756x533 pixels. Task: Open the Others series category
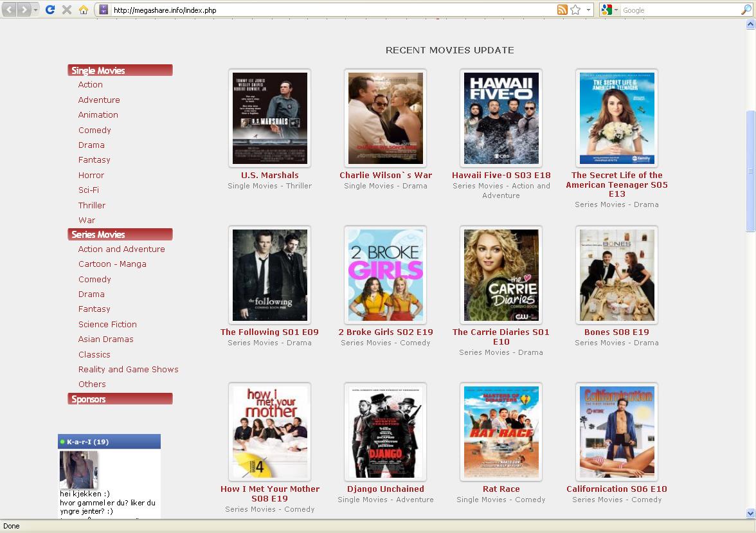92,384
